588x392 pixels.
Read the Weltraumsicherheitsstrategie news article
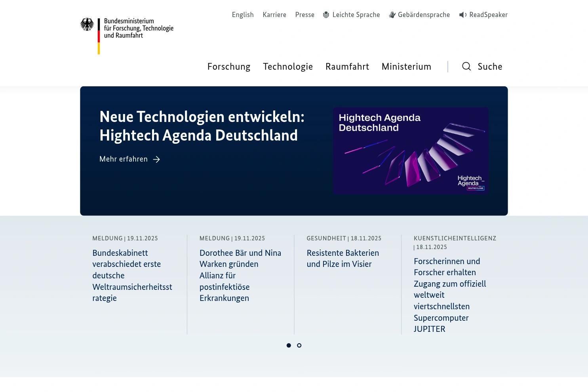pyautogui.click(x=132, y=275)
